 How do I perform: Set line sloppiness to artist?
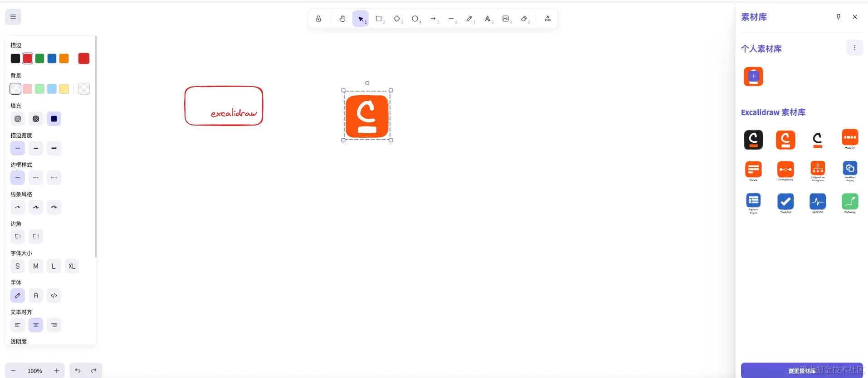pyautogui.click(x=36, y=207)
